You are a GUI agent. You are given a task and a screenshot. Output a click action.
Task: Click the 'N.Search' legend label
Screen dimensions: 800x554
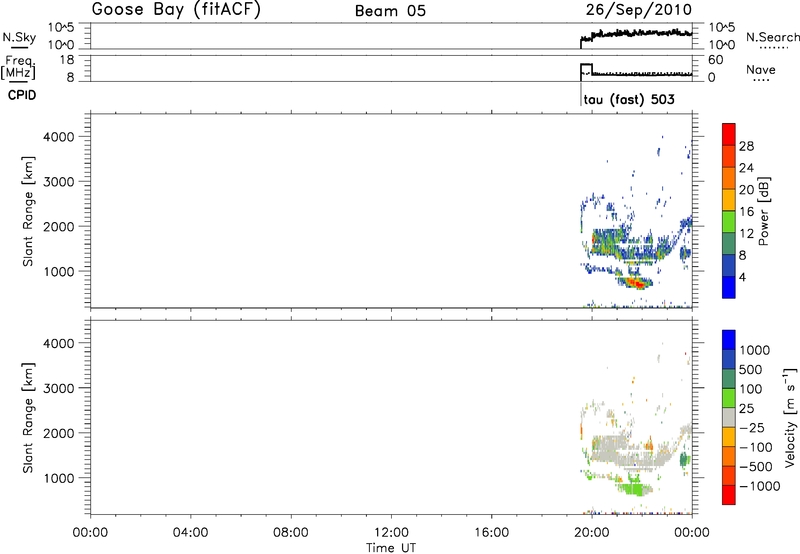tap(772, 37)
